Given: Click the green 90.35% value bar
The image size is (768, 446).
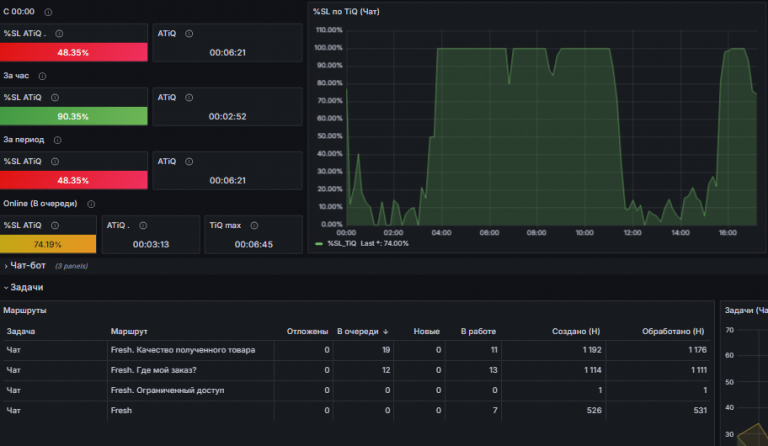Looking at the screenshot, I should click(x=73, y=116).
